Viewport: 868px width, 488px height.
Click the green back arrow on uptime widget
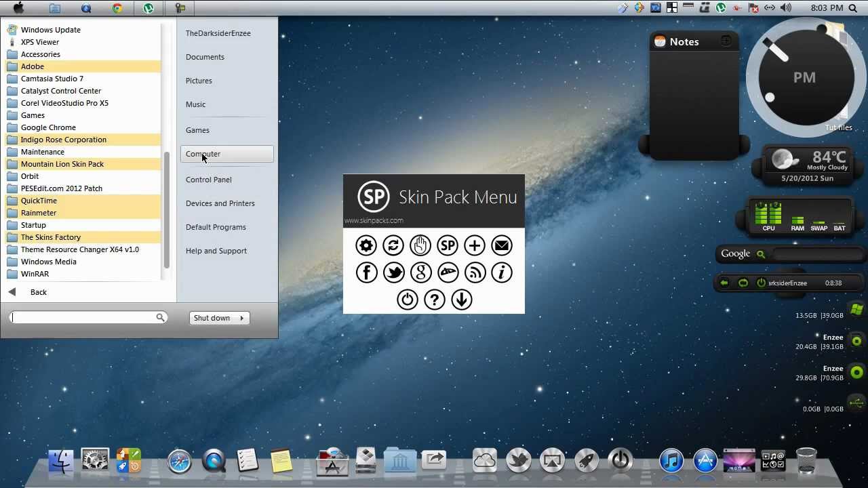coord(724,283)
